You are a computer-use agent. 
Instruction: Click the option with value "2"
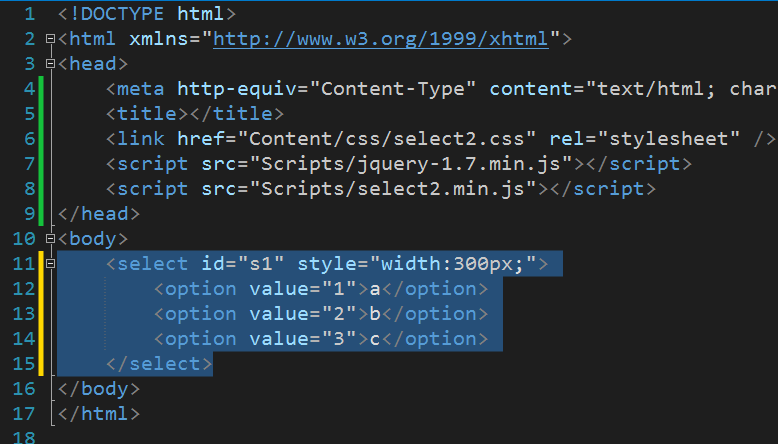tap(322, 314)
